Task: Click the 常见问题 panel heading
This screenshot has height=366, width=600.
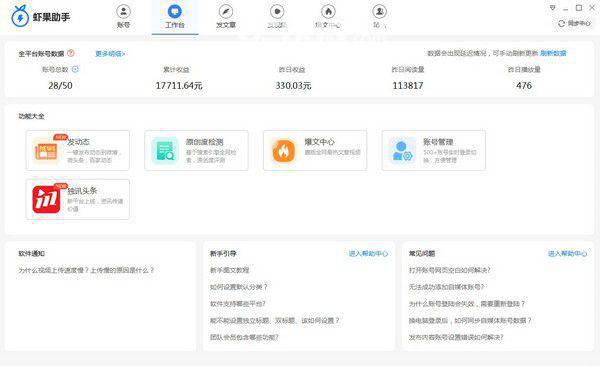Action: [422, 253]
